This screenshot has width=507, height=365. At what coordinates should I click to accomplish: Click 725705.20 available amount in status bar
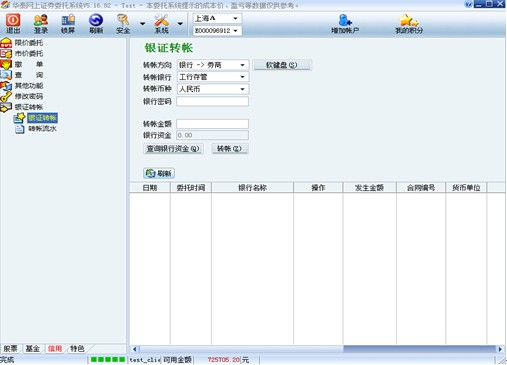pos(223,360)
